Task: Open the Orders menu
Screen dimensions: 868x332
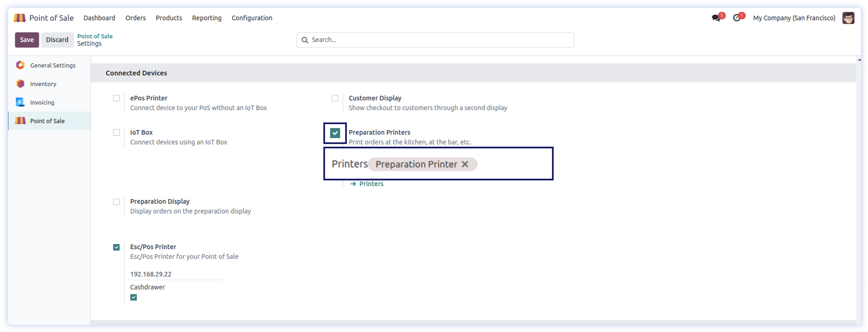Action: click(x=135, y=18)
